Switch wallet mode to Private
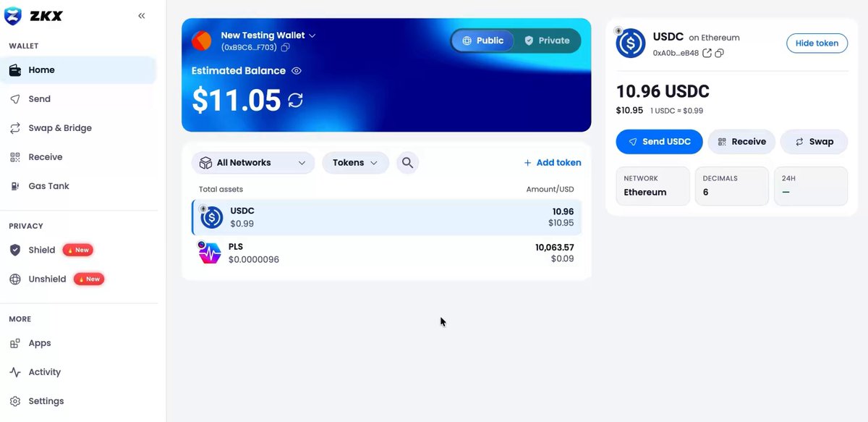 (547, 41)
